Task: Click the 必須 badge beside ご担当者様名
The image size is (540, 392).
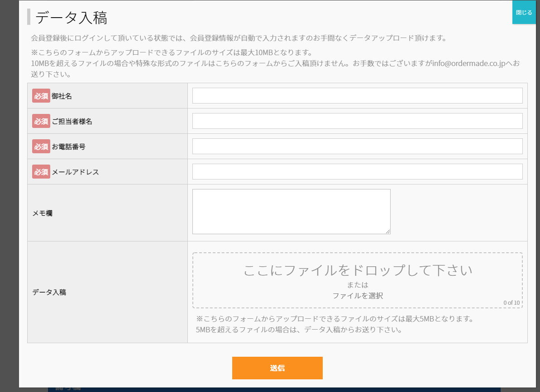Action: click(x=41, y=121)
